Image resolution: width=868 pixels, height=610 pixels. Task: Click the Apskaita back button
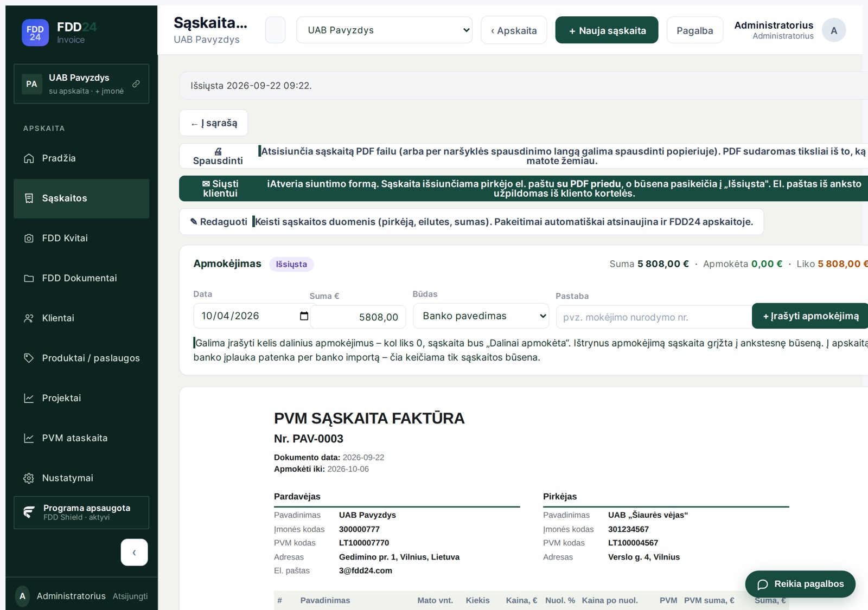click(x=514, y=30)
